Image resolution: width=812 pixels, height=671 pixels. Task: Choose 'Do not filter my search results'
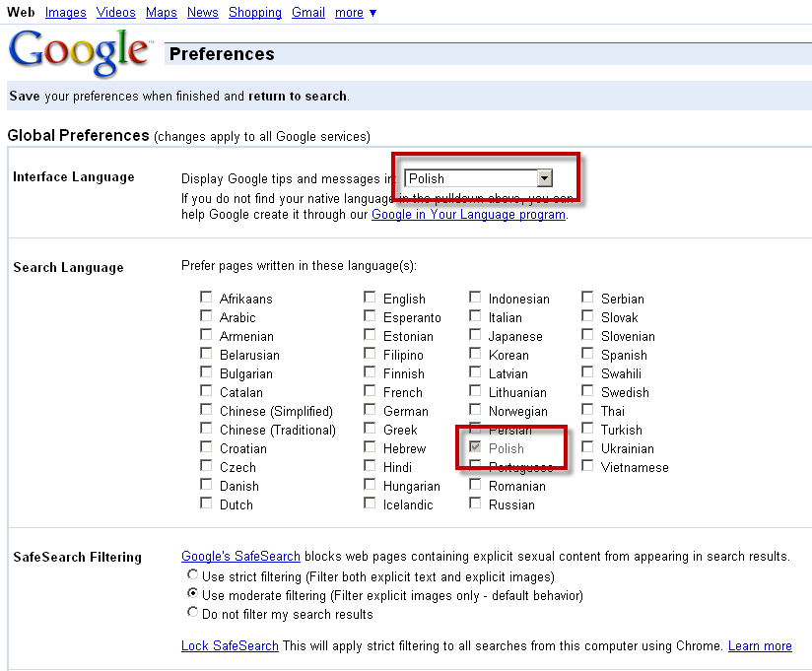[x=193, y=611]
